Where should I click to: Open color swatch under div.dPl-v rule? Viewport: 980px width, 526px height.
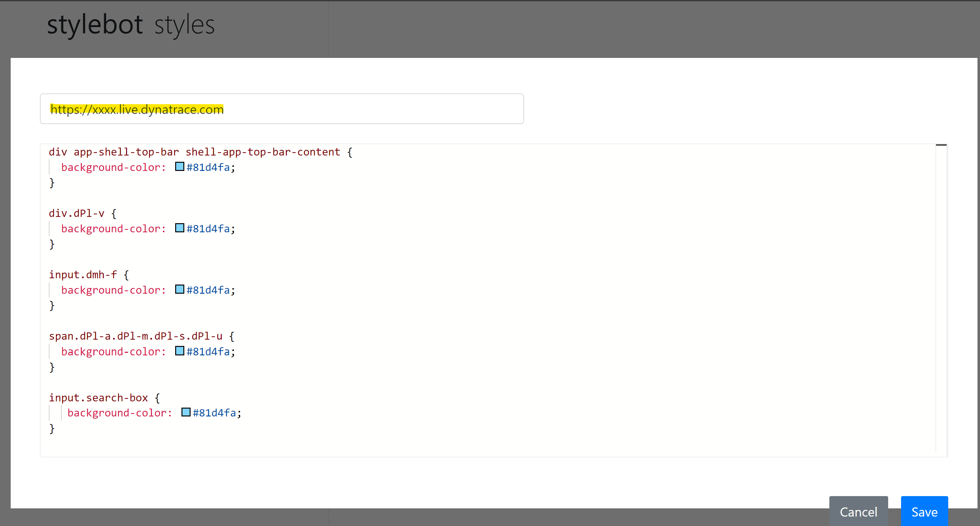click(x=180, y=228)
